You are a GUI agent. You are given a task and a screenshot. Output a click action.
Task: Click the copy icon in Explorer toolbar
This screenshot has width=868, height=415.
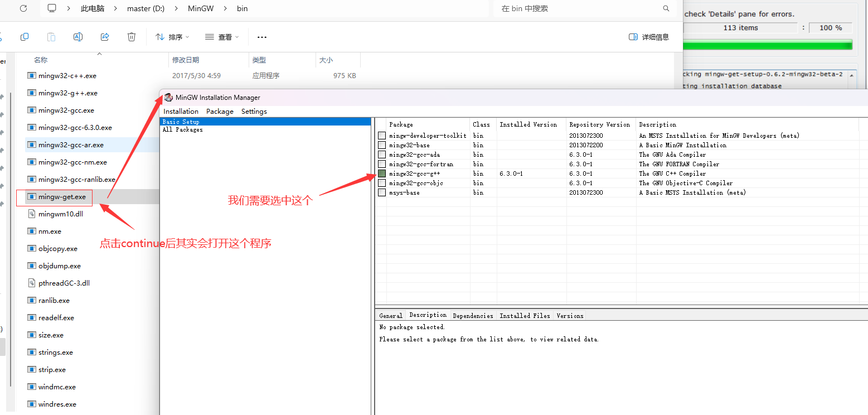(25, 37)
